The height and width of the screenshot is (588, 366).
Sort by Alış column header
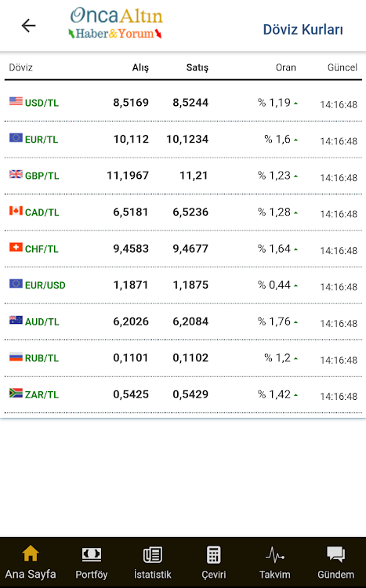[140, 68]
